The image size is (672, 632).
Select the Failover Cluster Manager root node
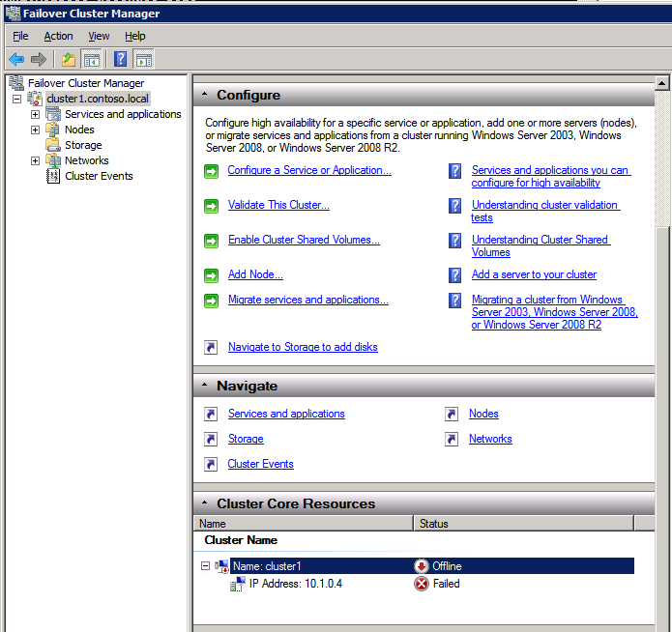point(86,83)
